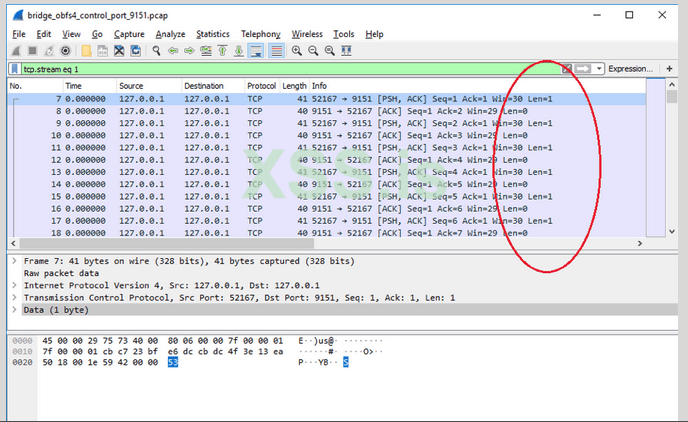This screenshot has height=422, width=688.
Task: Open the Wireless menu
Action: 307,34
